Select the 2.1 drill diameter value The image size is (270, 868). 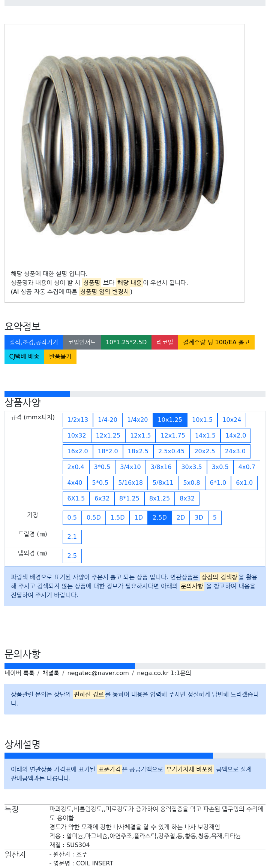[72, 536]
